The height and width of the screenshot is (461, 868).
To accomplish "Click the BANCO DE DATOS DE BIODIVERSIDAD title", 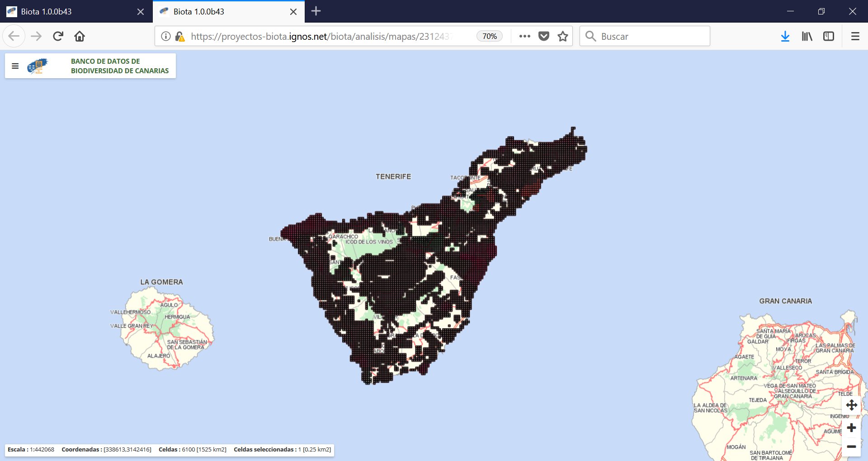I will 120,66.
